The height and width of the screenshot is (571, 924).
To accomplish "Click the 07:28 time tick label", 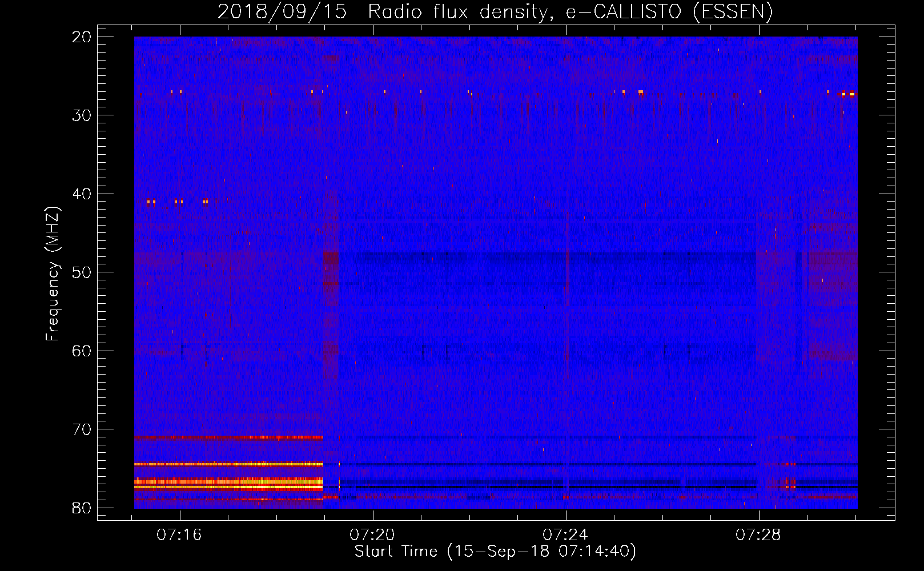I will [758, 535].
